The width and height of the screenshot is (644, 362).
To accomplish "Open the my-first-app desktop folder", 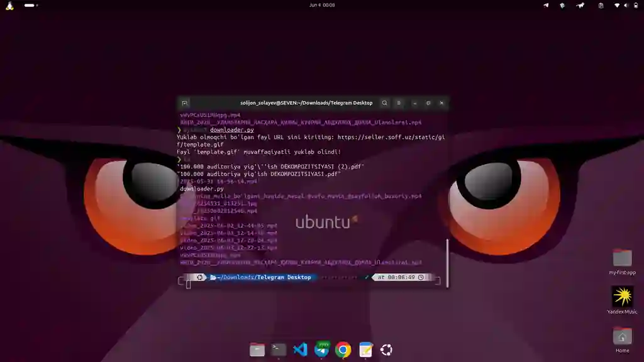I will [622, 261].
